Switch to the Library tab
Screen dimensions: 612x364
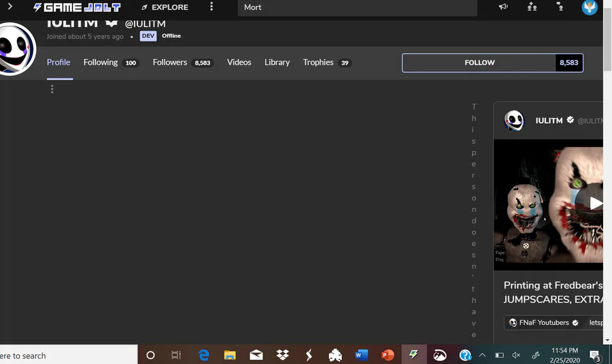[277, 62]
